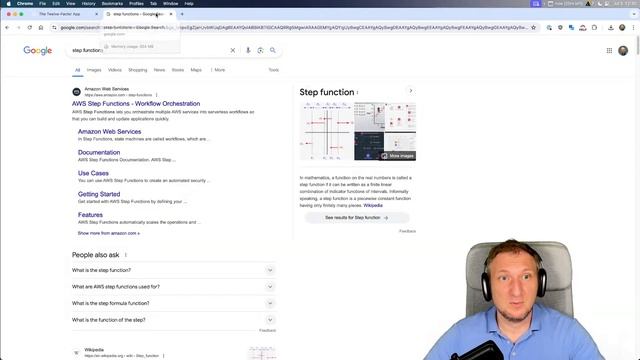640x360 pixels.
Task: Open the Features sitelink
Action: [90, 215]
